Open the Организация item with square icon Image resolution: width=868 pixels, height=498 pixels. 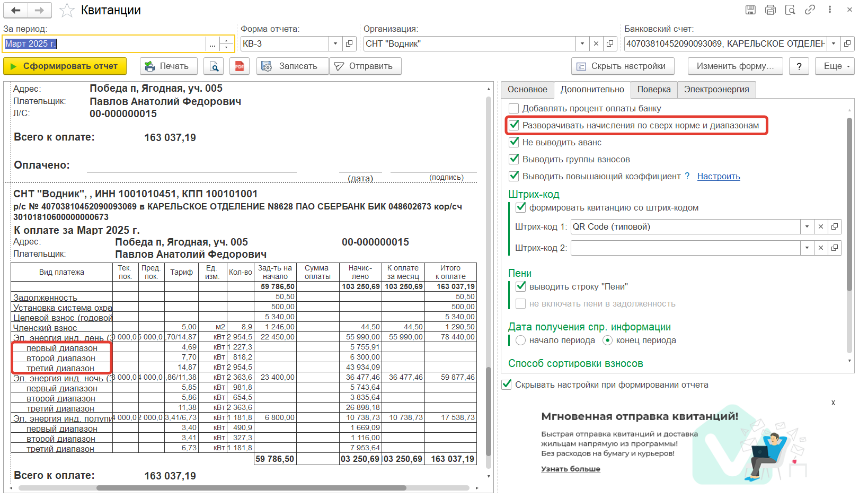pos(610,43)
